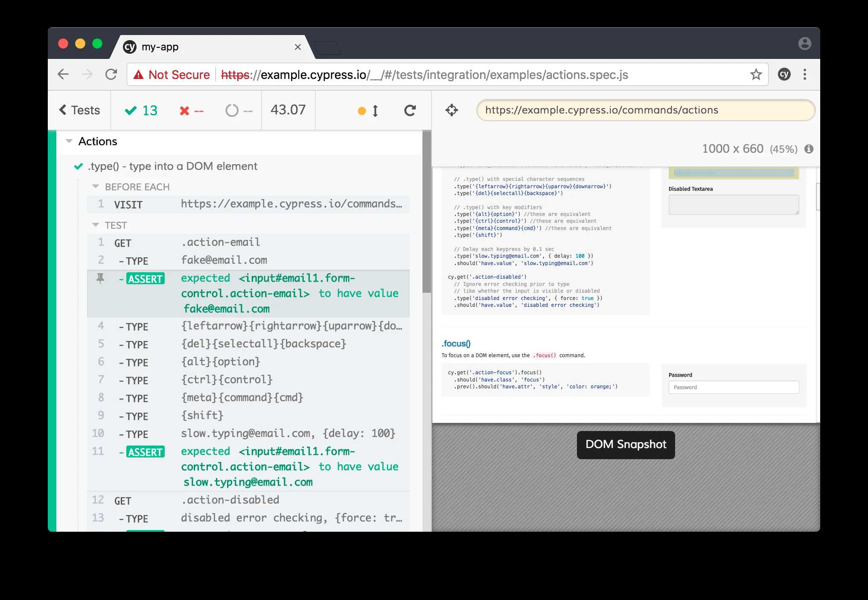Unpin the pinned ASSERT command

click(x=100, y=279)
